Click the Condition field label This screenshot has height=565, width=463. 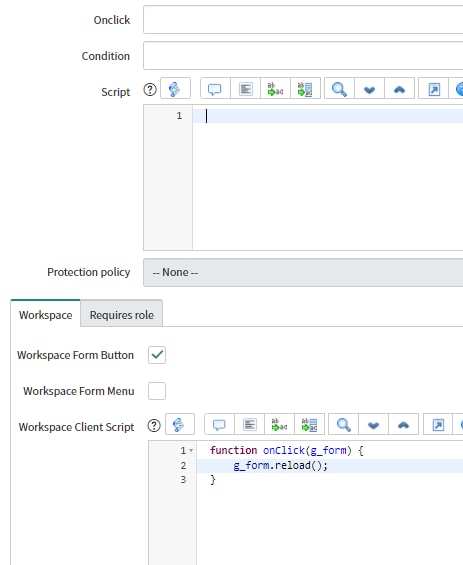point(106,56)
